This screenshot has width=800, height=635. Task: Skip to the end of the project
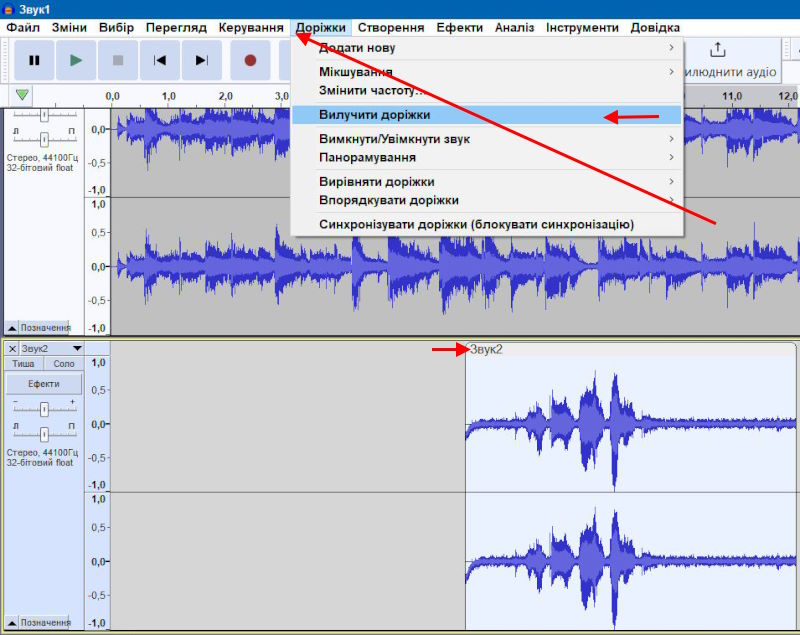click(202, 61)
